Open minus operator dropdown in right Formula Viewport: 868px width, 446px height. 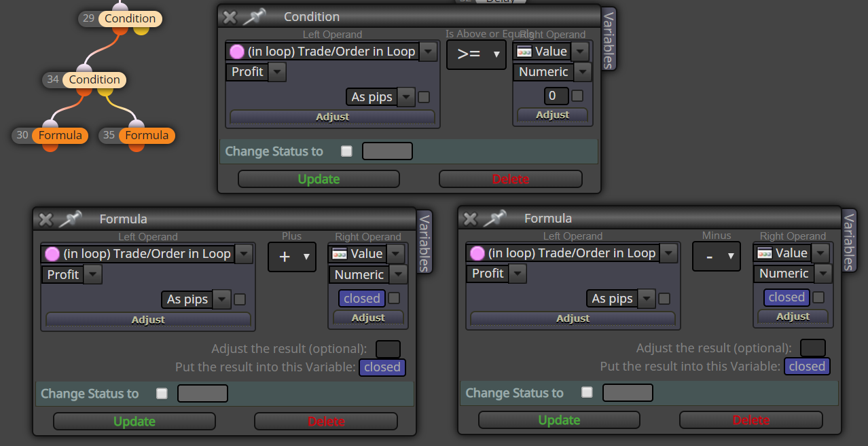coord(717,257)
